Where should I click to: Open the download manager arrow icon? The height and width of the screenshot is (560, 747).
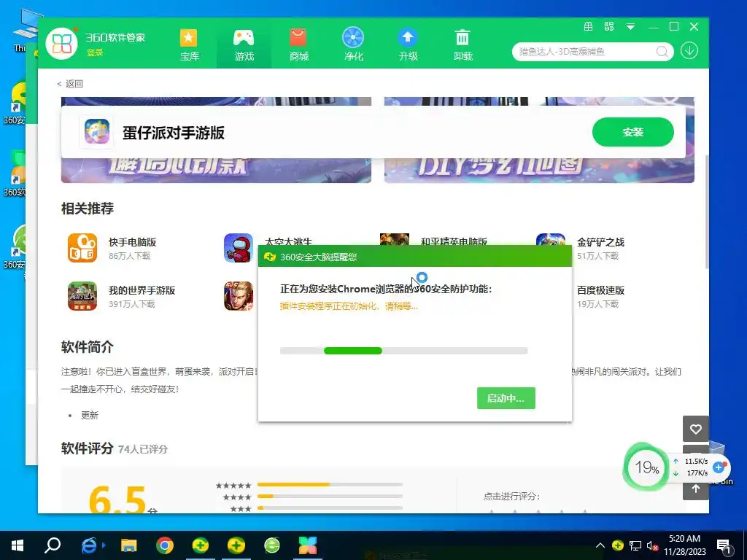689,51
